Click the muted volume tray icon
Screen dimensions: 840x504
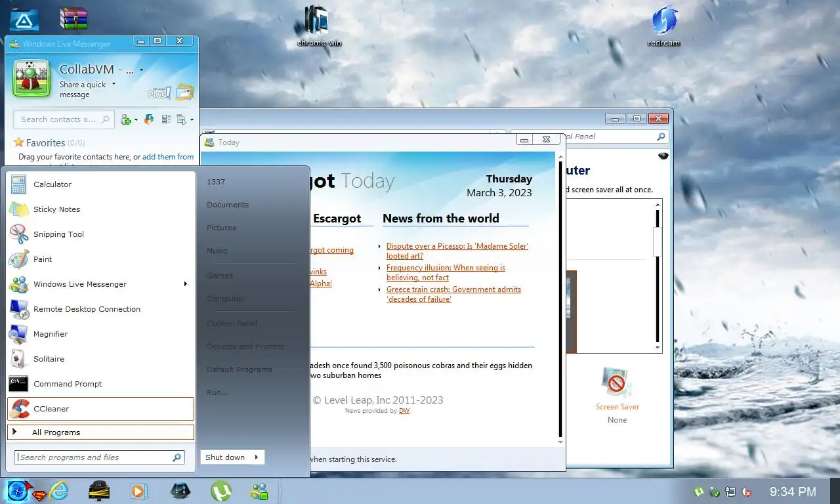pos(746,492)
